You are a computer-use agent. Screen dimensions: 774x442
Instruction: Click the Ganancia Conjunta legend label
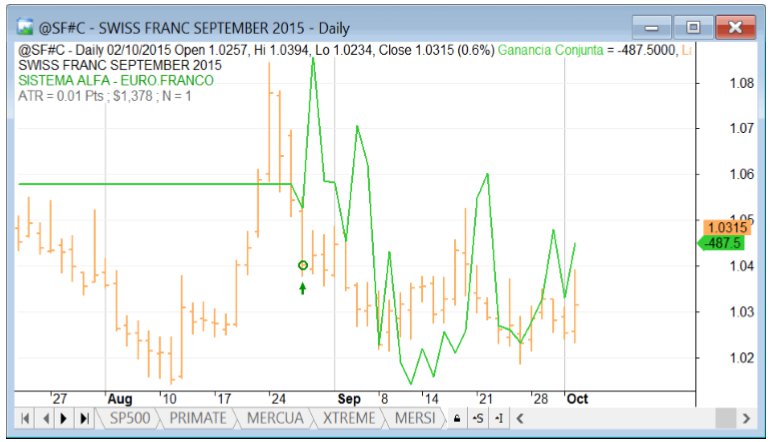(550, 50)
